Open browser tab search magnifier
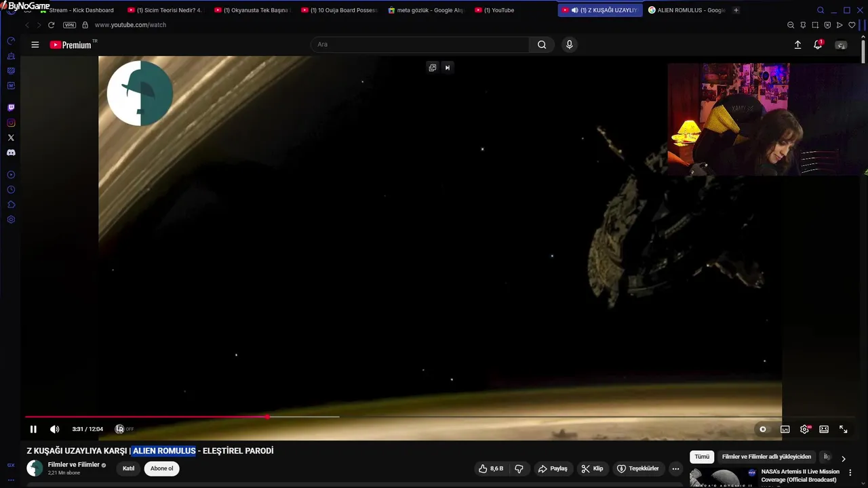Image resolution: width=868 pixels, height=488 pixels. coord(821,10)
